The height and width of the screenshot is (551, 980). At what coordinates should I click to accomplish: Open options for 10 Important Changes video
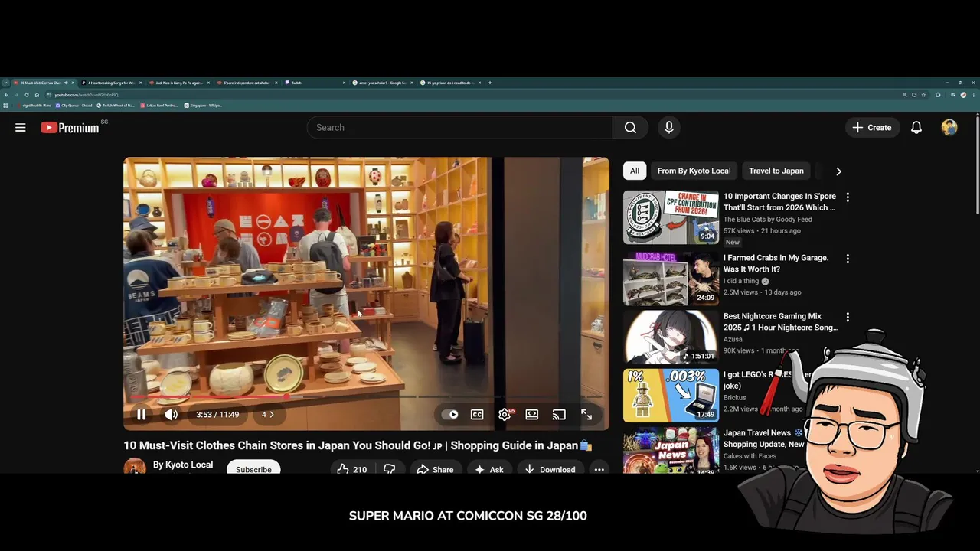click(x=848, y=197)
